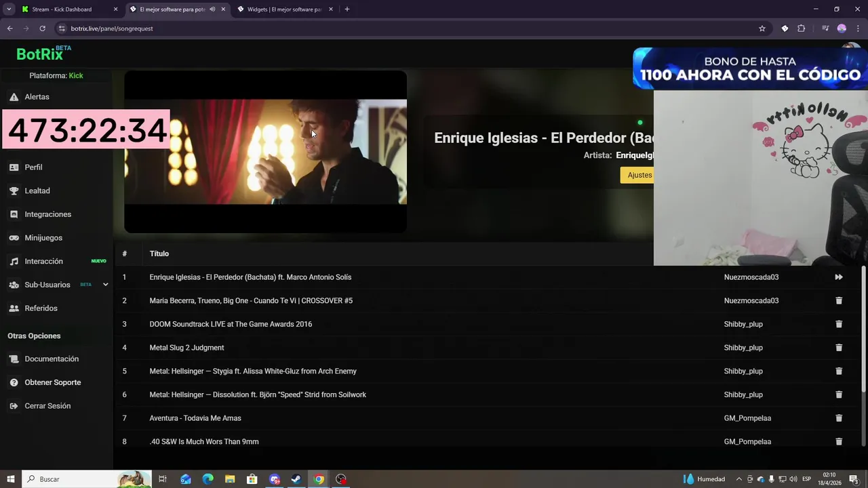Open Microsoft Store on the taskbar

click(x=252, y=479)
